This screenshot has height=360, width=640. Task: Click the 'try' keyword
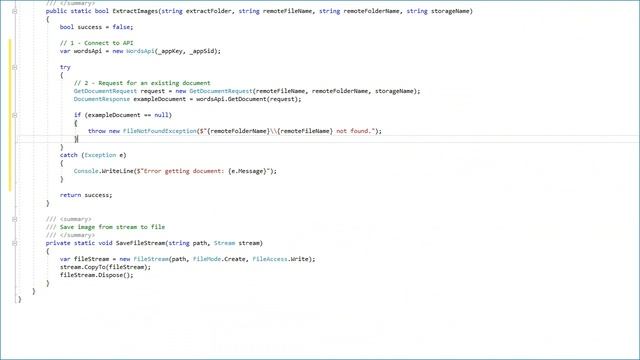coord(65,67)
